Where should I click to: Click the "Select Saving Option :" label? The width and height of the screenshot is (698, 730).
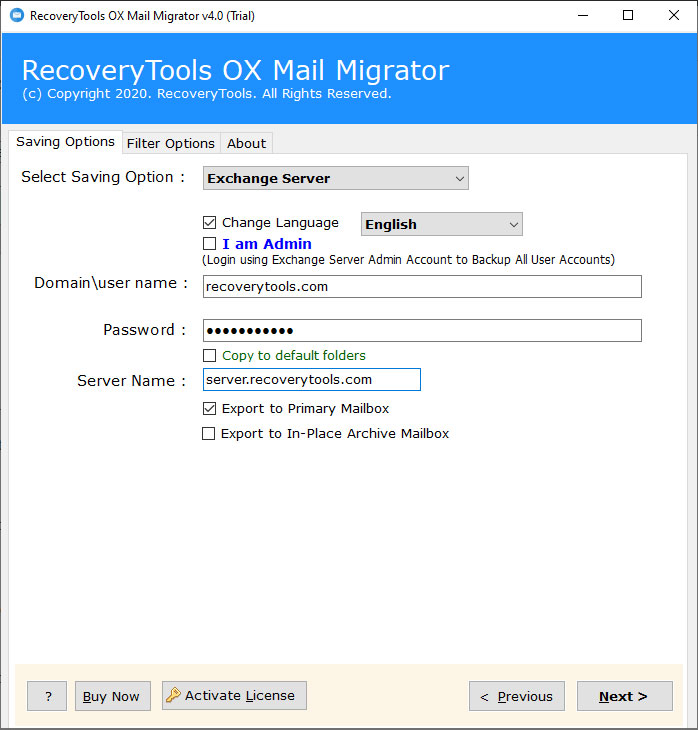103,177
